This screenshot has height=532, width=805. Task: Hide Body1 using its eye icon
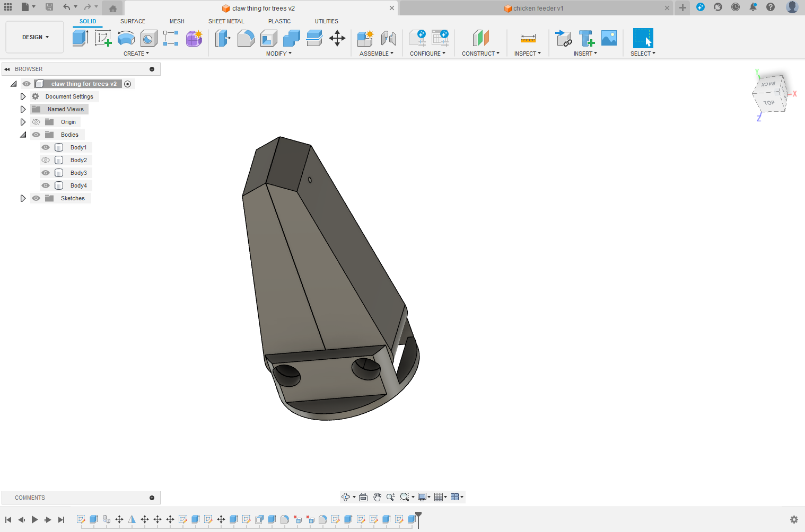[46, 147]
